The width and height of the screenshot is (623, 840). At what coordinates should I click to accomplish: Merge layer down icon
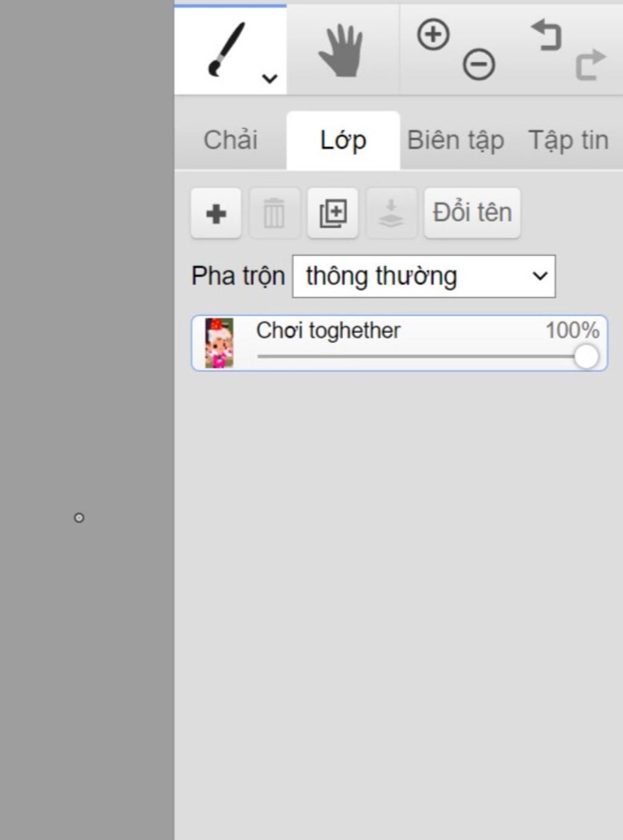pyautogui.click(x=391, y=213)
